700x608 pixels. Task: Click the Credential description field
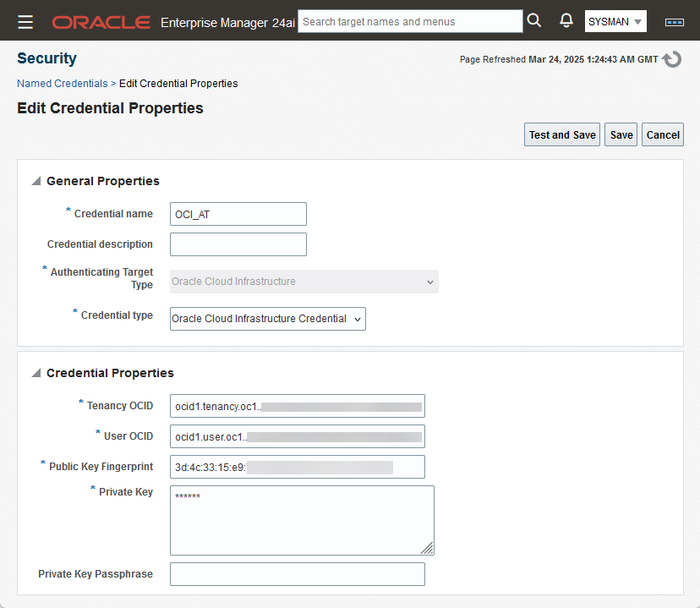click(x=238, y=244)
